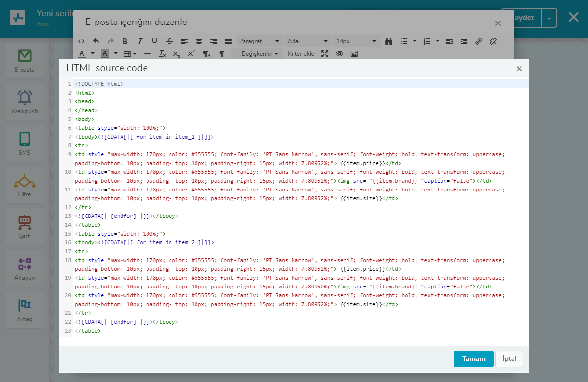Click the İptal button
This screenshot has width=588, height=382.
509,358
